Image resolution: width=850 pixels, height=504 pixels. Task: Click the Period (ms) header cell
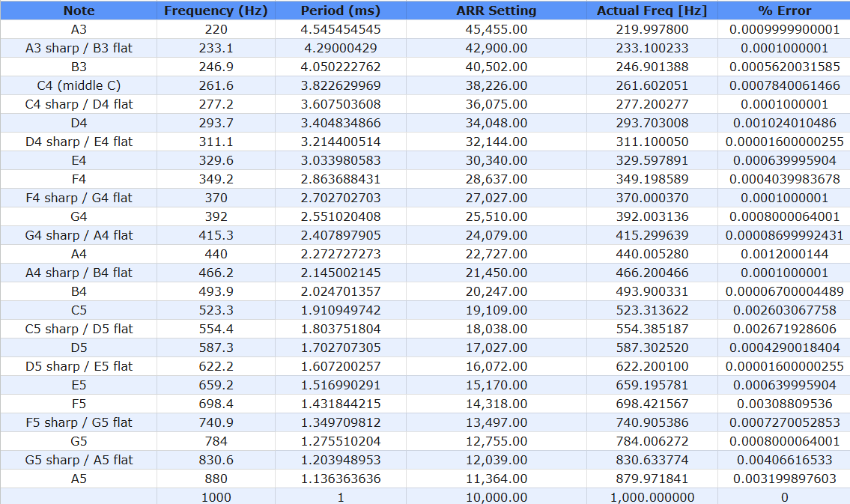pyautogui.click(x=340, y=10)
